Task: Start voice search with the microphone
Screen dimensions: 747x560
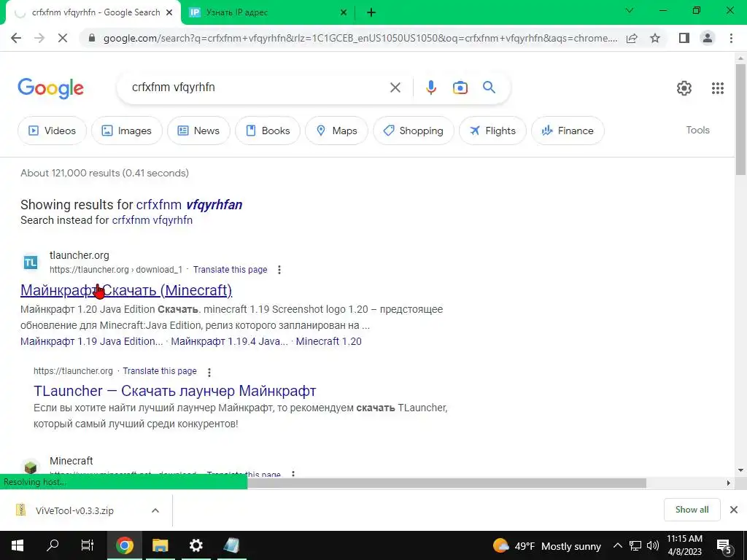Action: point(430,87)
